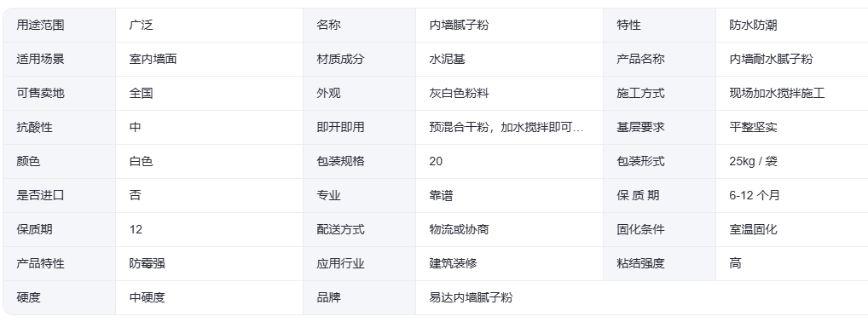
Task: Select the 平整坚实 value cell
Action: click(791, 127)
